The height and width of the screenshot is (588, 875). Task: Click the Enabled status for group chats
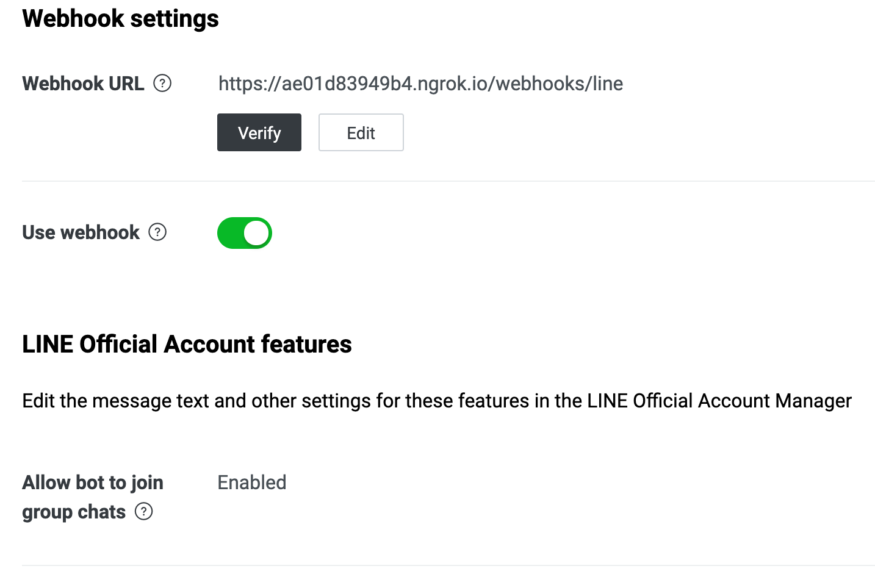[x=252, y=482]
